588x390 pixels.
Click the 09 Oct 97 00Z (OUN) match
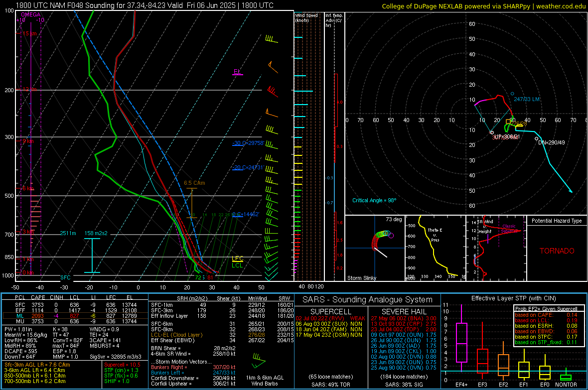(404, 335)
